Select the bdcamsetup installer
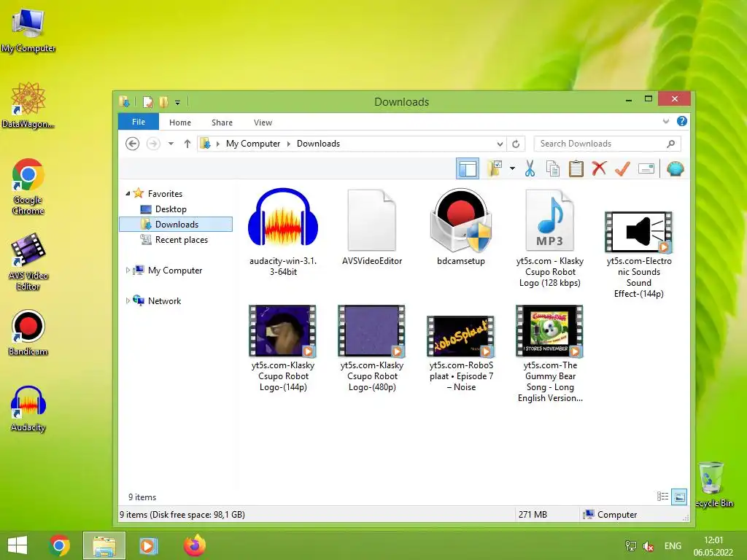747x560 pixels. 461,227
